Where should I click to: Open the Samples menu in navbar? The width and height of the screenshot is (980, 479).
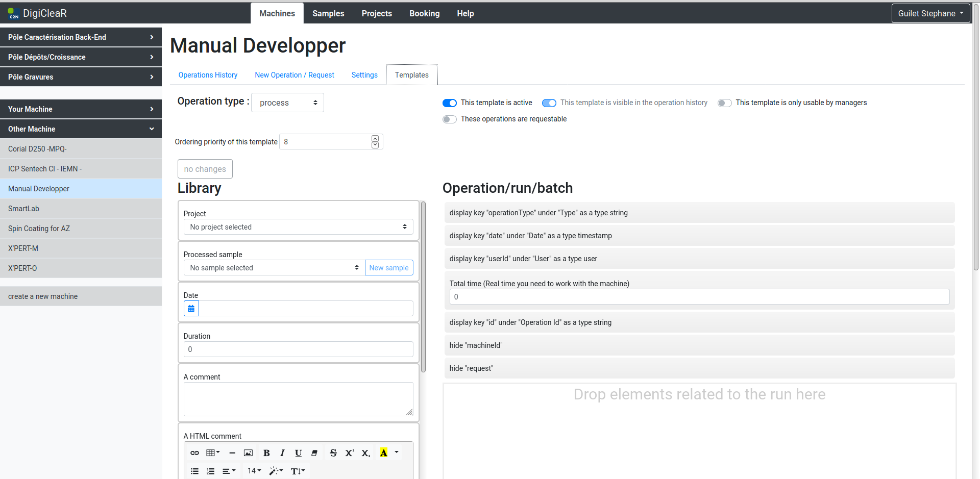click(328, 13)
